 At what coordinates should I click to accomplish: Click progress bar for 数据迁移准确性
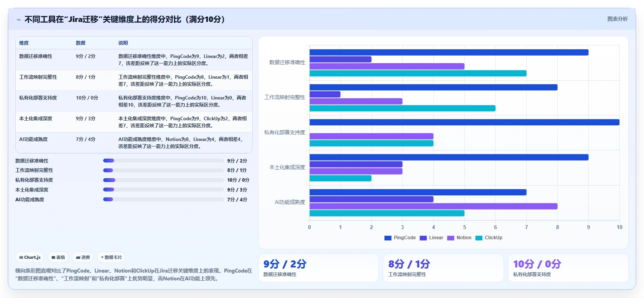tap(163, 161)
